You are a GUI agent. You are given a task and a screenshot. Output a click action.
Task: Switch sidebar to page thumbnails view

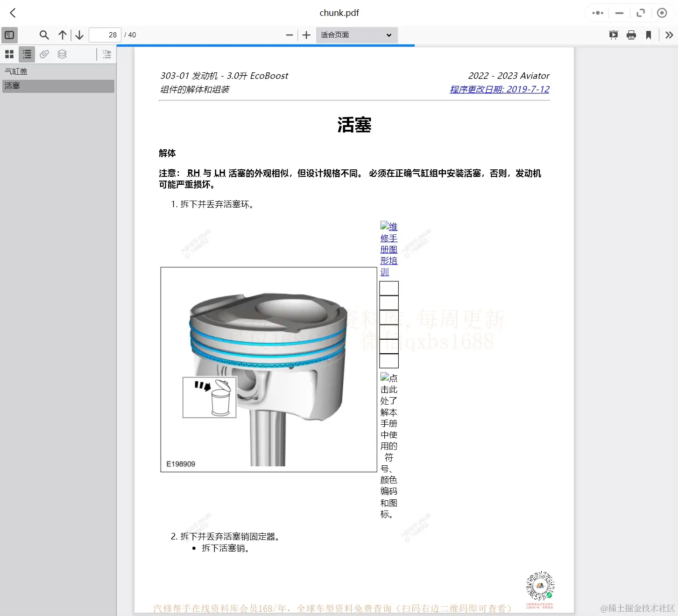pos(9,54)
